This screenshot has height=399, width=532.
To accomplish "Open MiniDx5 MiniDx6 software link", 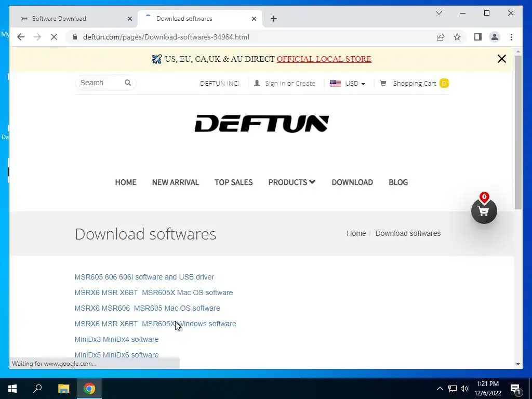I will pos(116,355).
